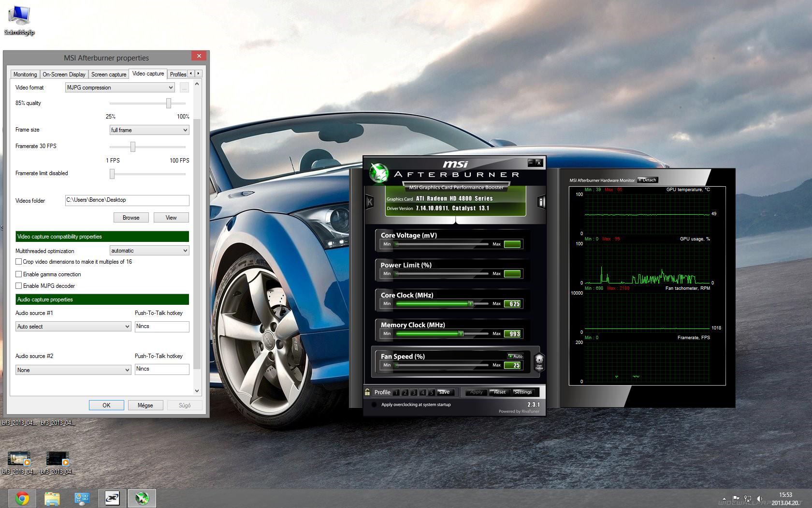The image size is (812, 508).
Task: Switch to the Monitoring tab
Action: coord(25,75)
